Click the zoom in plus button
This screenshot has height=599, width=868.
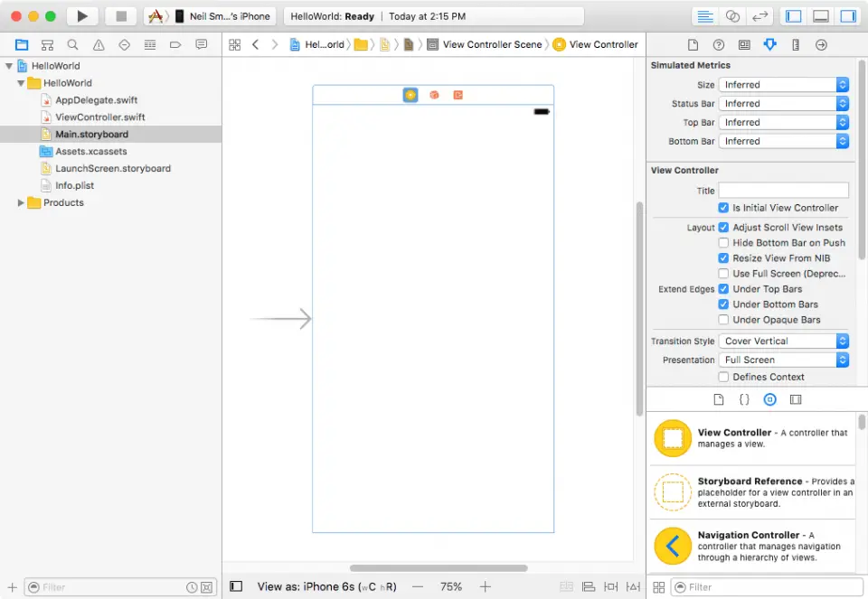486,586
